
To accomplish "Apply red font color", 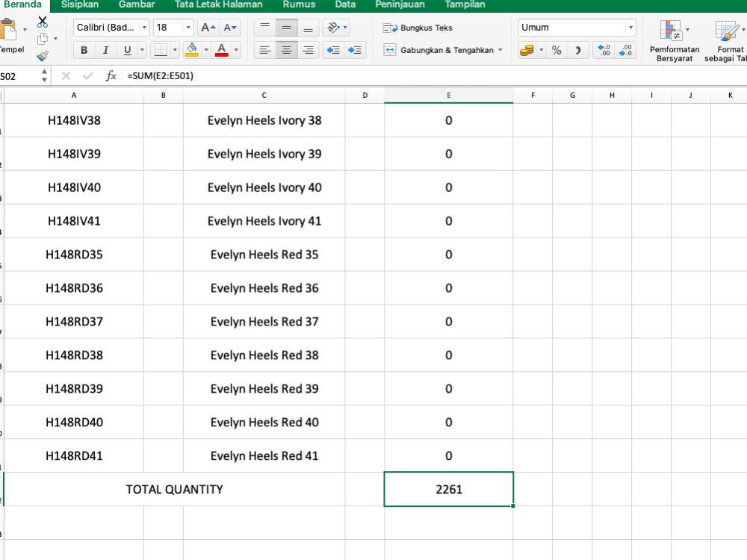I will tap(222, 50).
